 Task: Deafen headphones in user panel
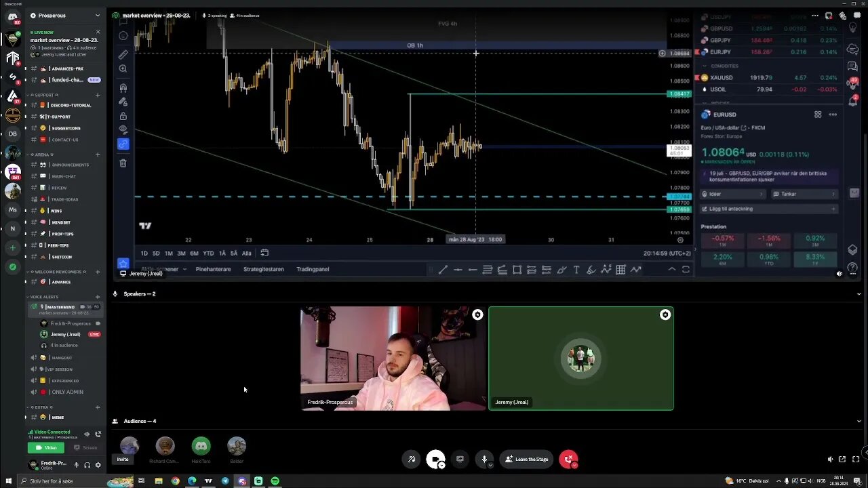(87, 465)
